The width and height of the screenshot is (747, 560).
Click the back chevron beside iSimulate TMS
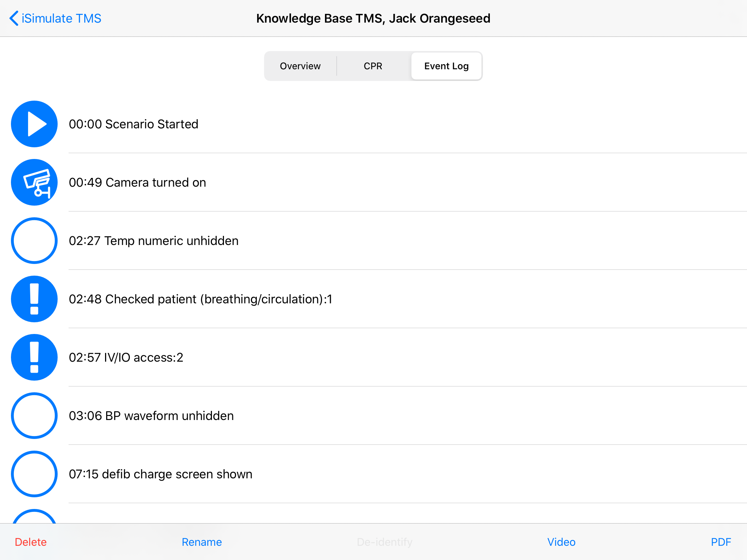(14, 18)
